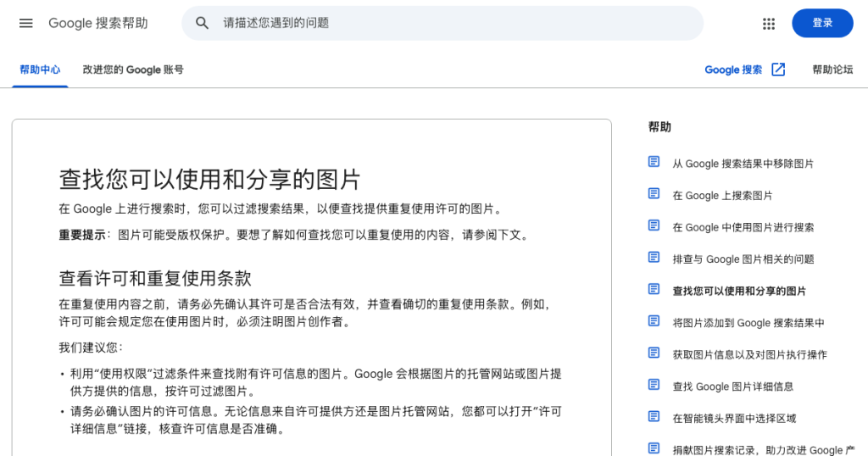Open 在 Google 中使用图片进行搜索 article
Image resolution: width=868 pixels, height=456 pixels.
point(743,227)
